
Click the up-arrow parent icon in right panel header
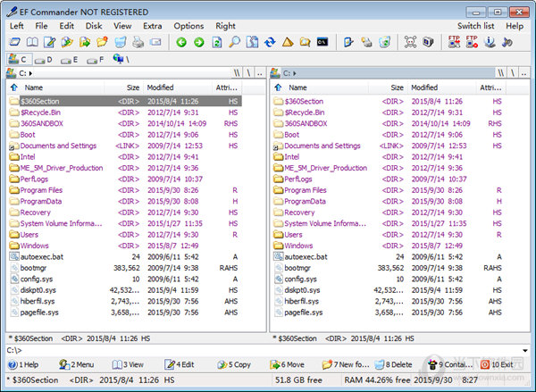pyautogui.click(x=278, y=88)
